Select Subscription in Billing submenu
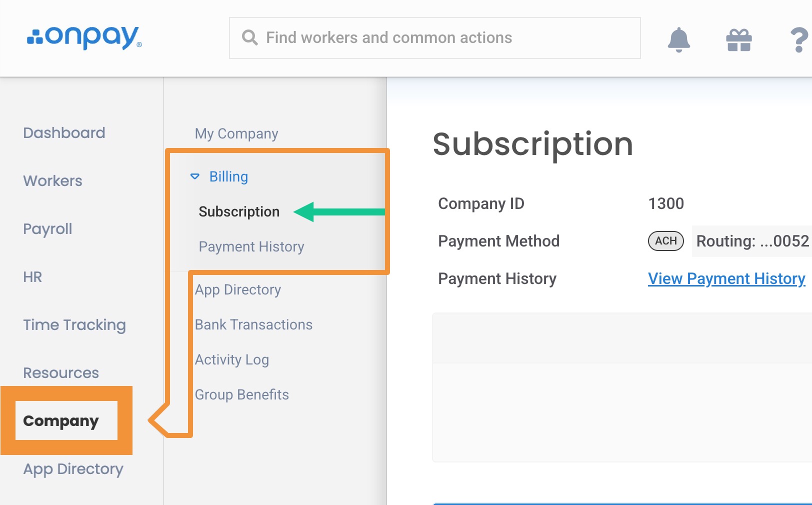This screenshot has width=812, height=505. tap(239, 211)
